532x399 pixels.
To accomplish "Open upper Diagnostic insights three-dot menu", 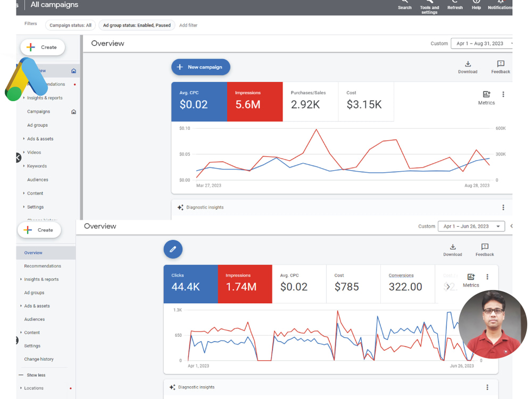I will [x=503, y=207].
